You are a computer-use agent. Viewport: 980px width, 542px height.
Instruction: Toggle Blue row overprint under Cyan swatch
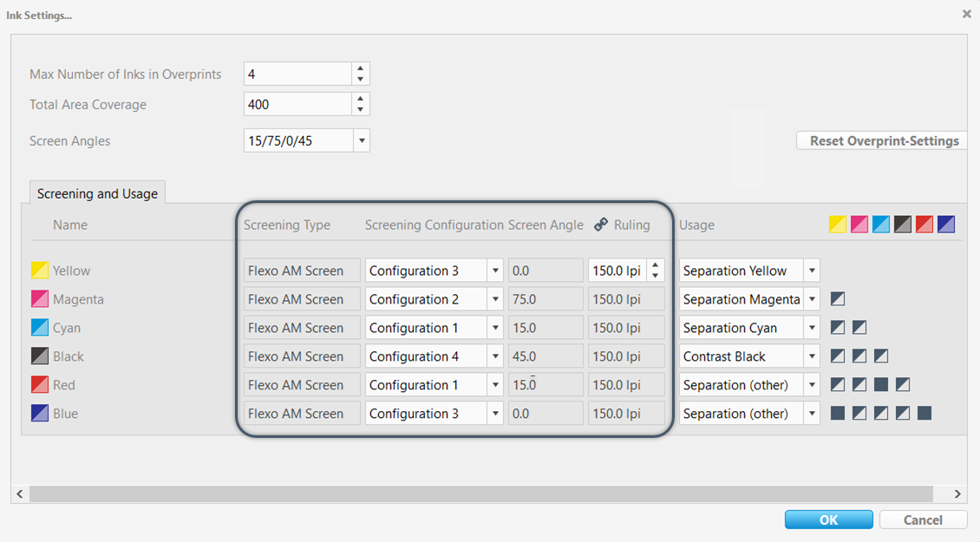click(880, 413)
